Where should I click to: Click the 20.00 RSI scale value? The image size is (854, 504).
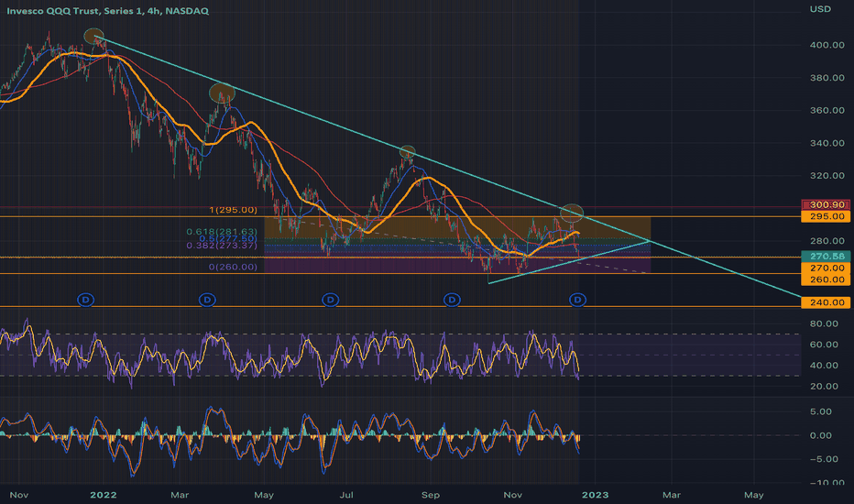point(824,387)
